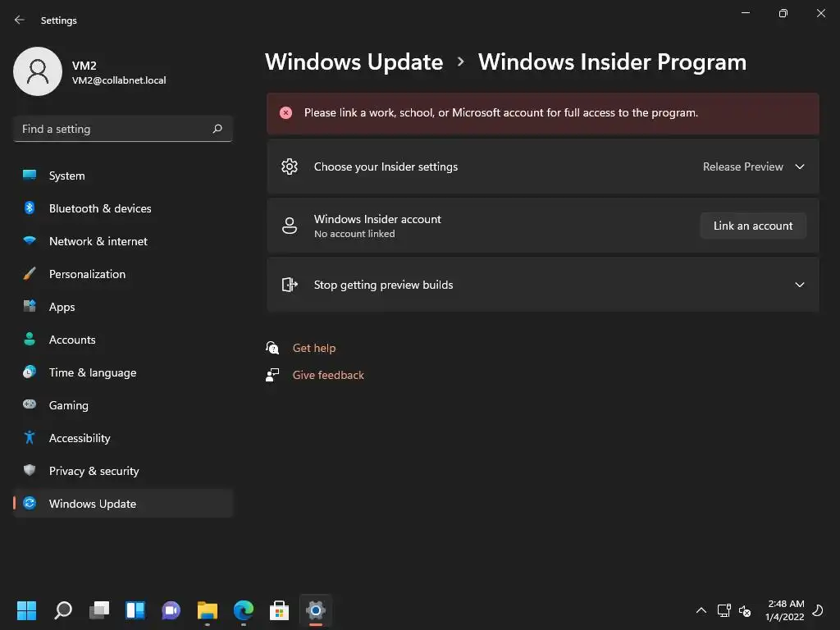Screen dimensions: 840x630
Task: Click the Settings gear taskbar icon
Action: (316, 610)
